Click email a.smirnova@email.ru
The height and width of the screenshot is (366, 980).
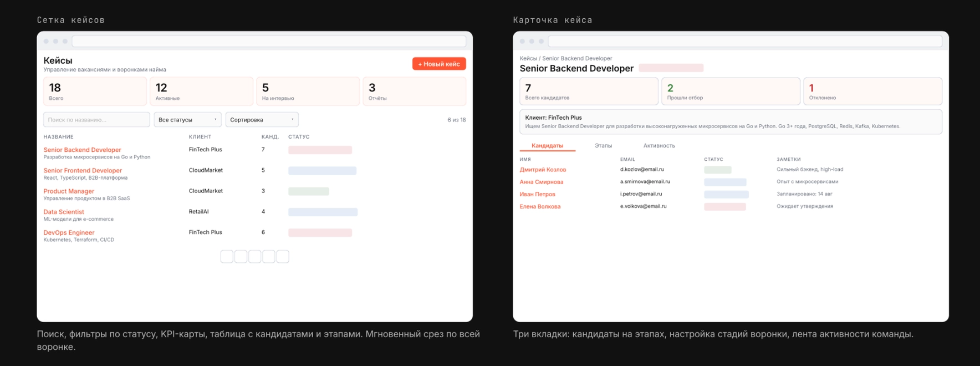(x=645, y=181)
